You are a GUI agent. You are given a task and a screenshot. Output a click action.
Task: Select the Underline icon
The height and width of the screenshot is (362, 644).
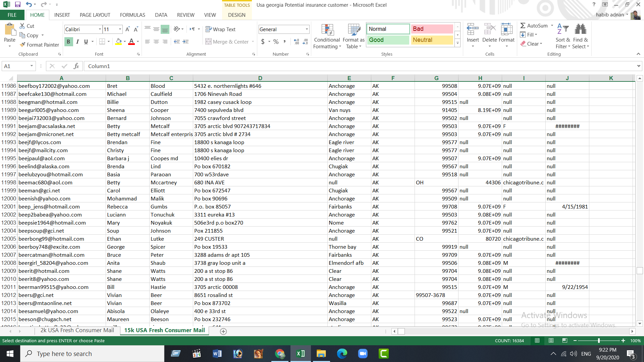click(86, 42)
